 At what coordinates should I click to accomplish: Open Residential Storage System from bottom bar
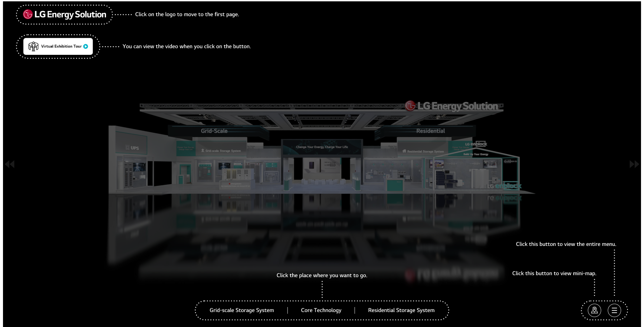401,310
